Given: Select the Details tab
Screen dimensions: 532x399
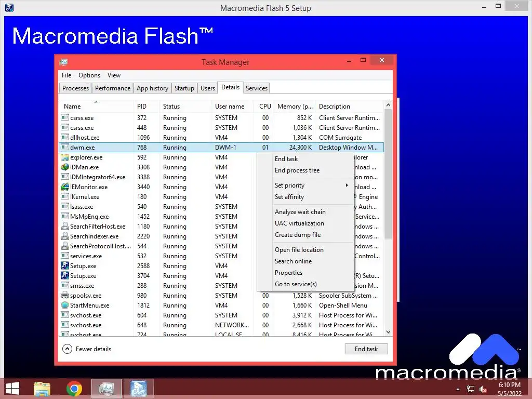Looking at the screenshot, I should coord(230,87).
